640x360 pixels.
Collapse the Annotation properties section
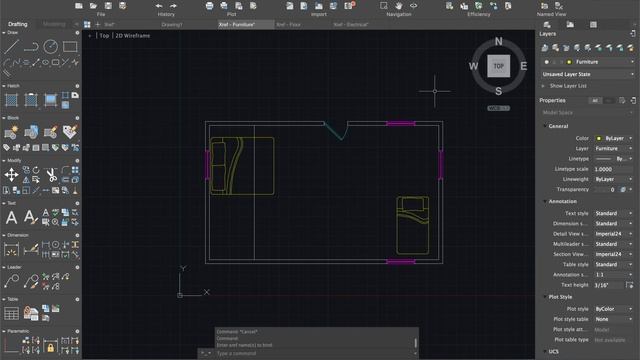[545, 202]
